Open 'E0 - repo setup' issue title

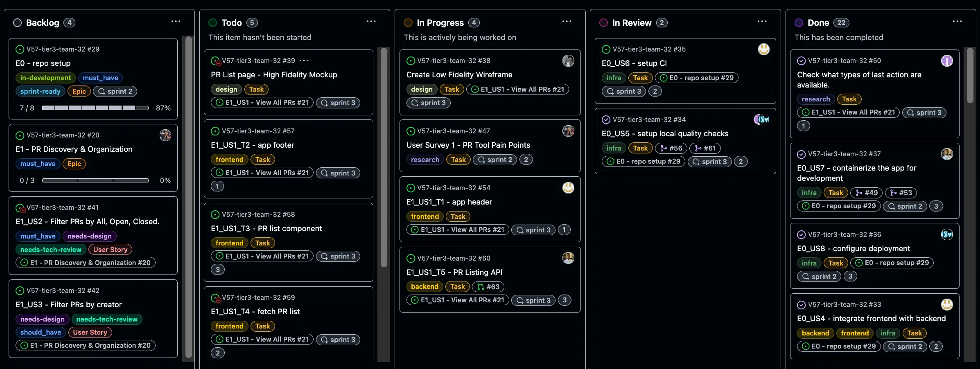point(43,63)
